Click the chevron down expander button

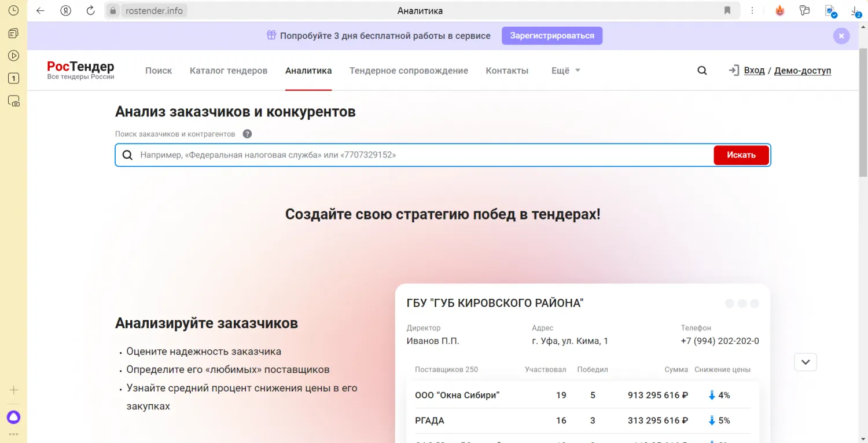[x=806, y=362]
